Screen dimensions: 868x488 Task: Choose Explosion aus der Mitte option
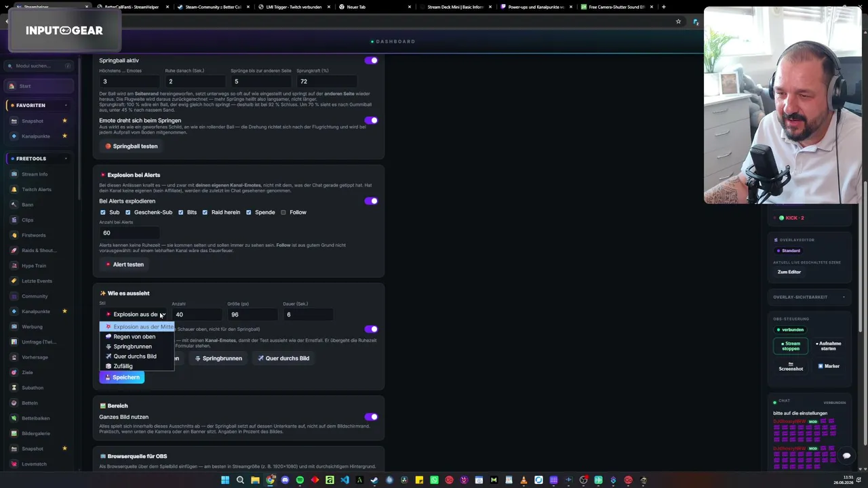coord(137,327)
